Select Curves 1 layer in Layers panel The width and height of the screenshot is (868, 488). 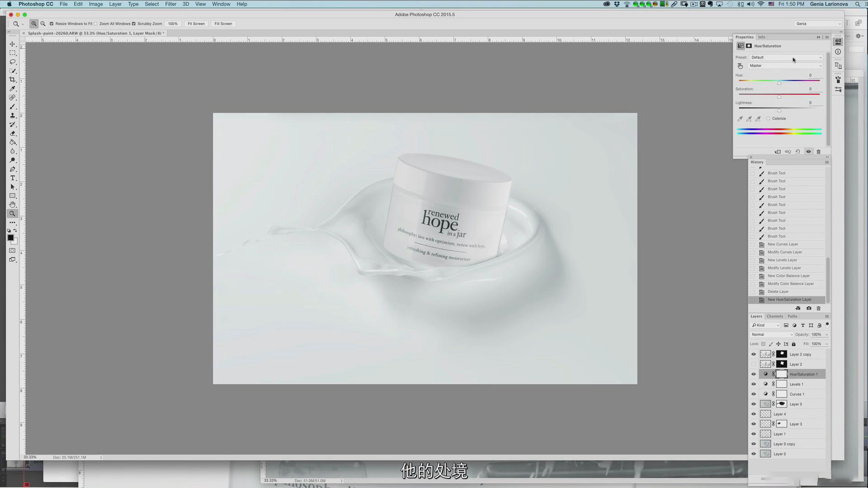797,394
